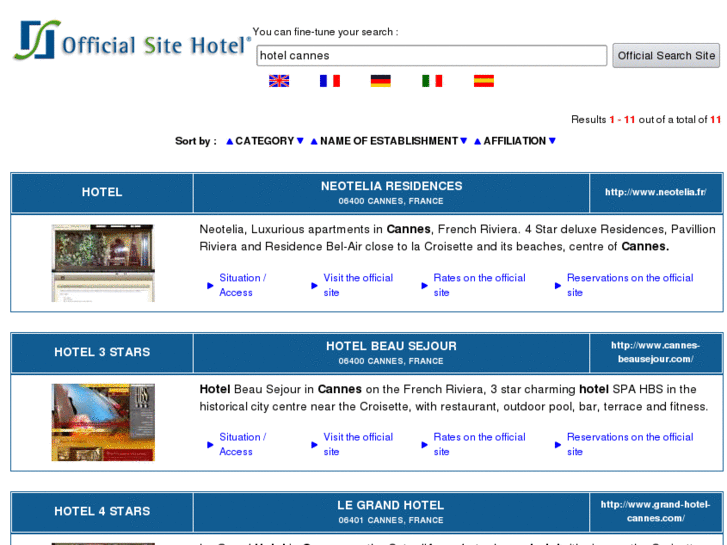Click the HOTEL category header for Neotelia

[x=102, y=192]
